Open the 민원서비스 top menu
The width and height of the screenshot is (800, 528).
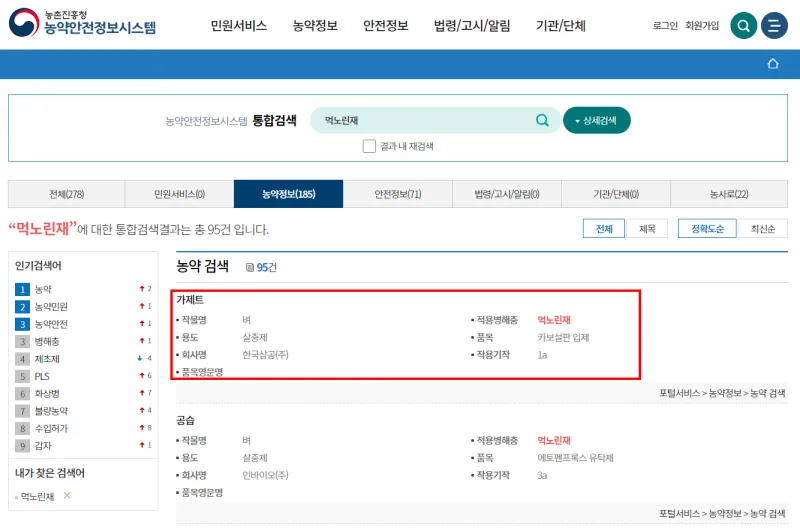(239, 26)
